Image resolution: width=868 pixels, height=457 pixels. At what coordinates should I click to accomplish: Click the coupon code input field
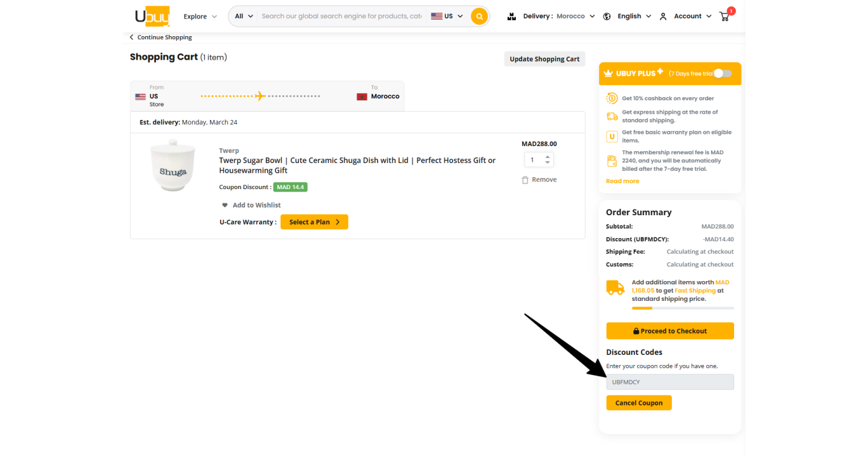pos(670,382)
